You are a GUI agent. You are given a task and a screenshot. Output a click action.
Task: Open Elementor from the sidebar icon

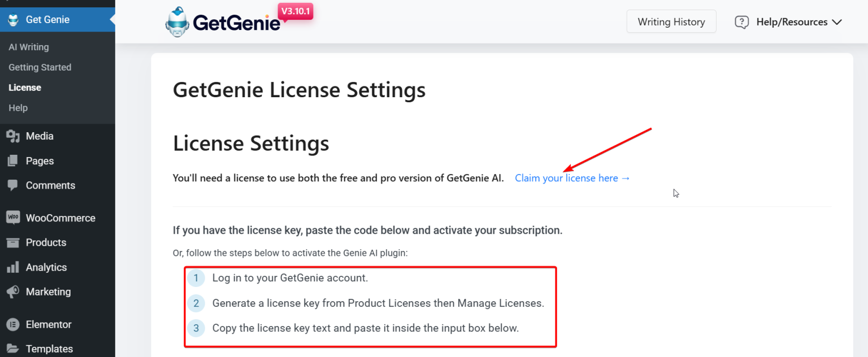click(14, 324)
